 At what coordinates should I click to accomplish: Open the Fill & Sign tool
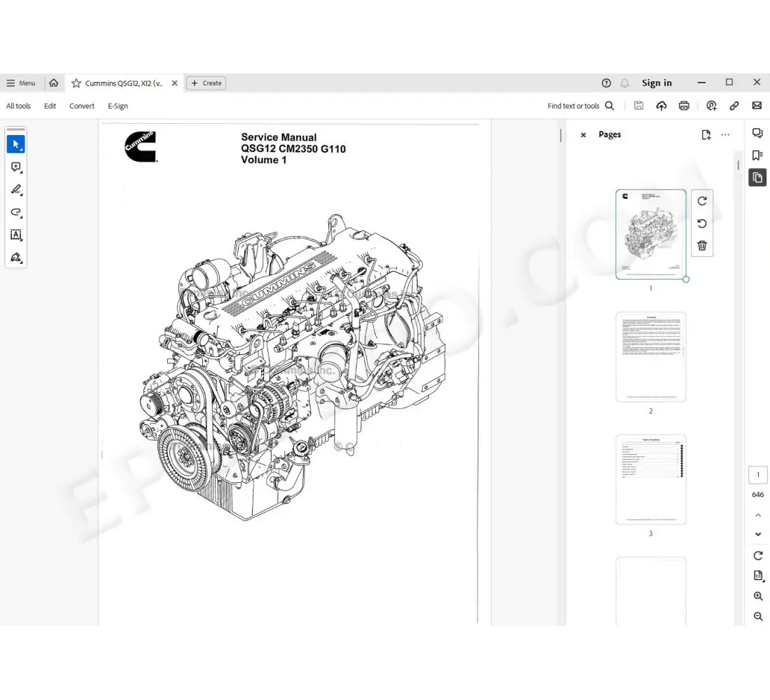pyautogui.click(x=16, y=258)
